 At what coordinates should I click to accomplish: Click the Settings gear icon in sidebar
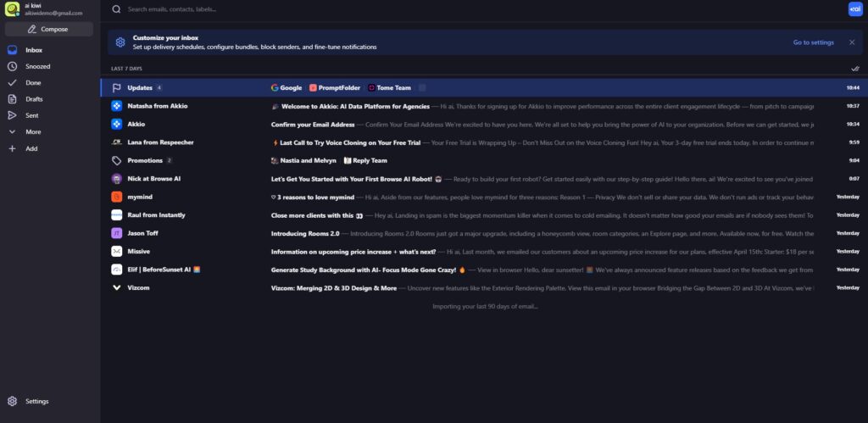(12, 402)
